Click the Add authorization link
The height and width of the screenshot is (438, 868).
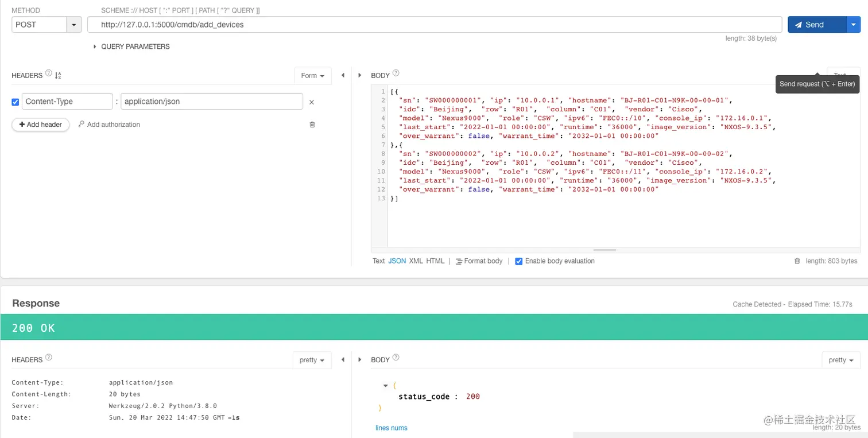(x=109, y=125)
